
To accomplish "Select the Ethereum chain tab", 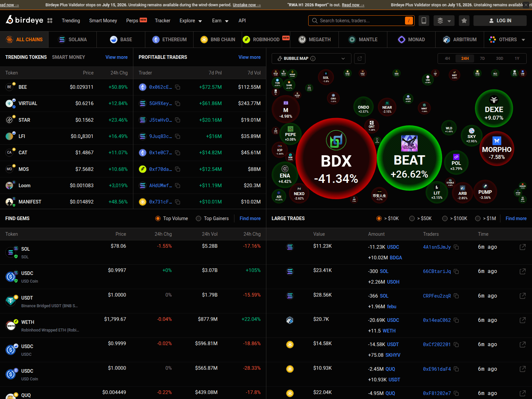I will (170, 40).
